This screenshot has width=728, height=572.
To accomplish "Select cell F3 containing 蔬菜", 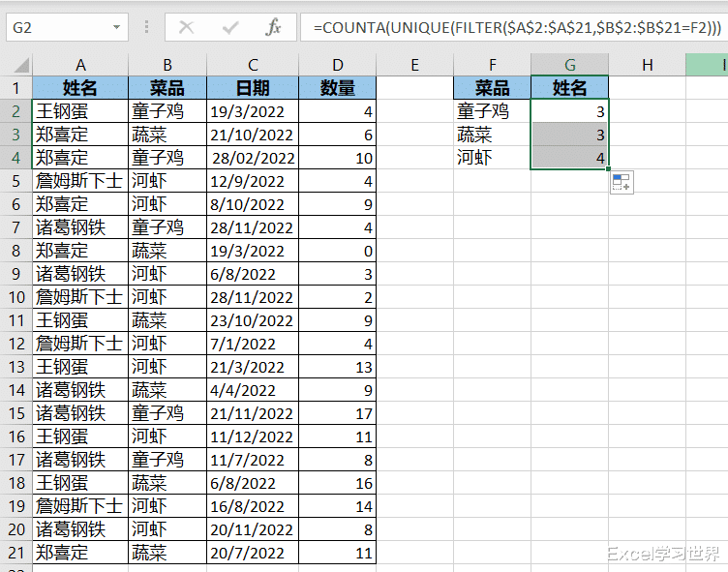I will click(x=492, y=135).
